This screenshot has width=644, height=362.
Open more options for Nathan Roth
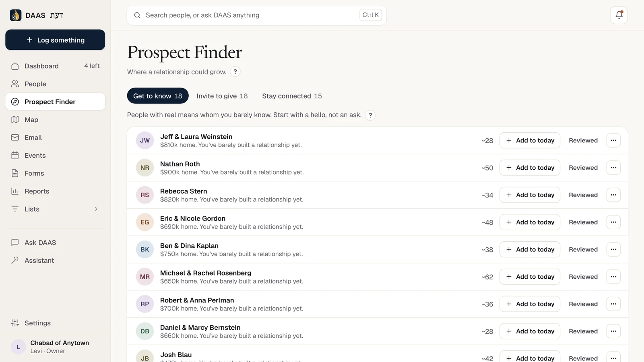click(613, 168)
